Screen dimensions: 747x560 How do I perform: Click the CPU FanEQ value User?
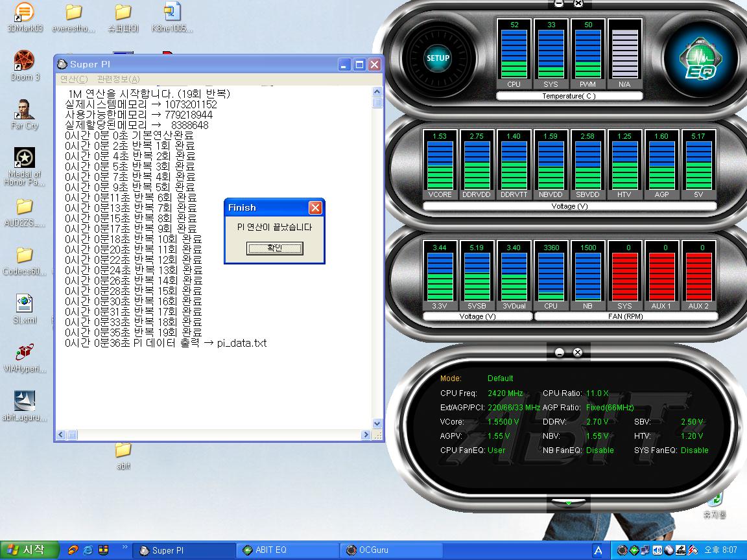tap(496, 450)
